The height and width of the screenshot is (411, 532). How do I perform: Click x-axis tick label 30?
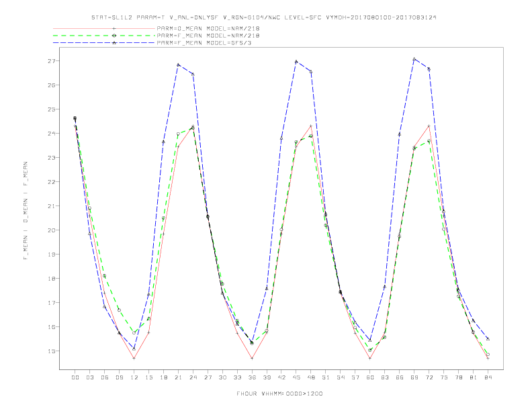coord(222,377)
